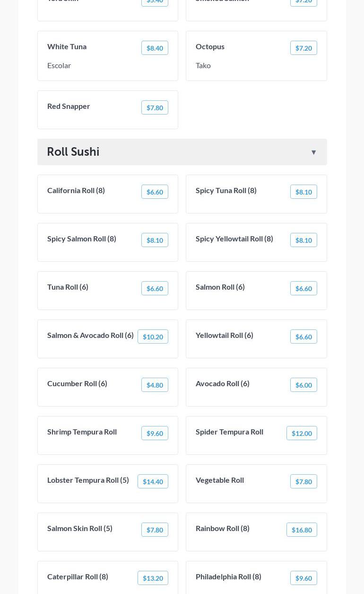
Task: Click Shrimp Tempura Roll $9.60 button
Action: [155, 433]
